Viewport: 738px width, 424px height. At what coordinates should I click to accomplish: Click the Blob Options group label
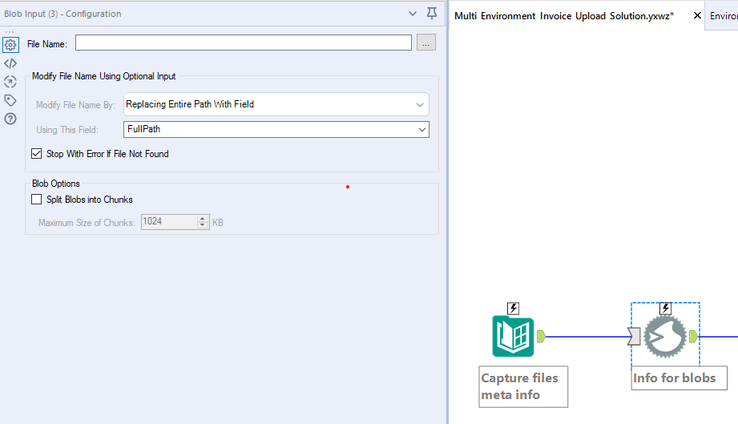pos(56,184)
